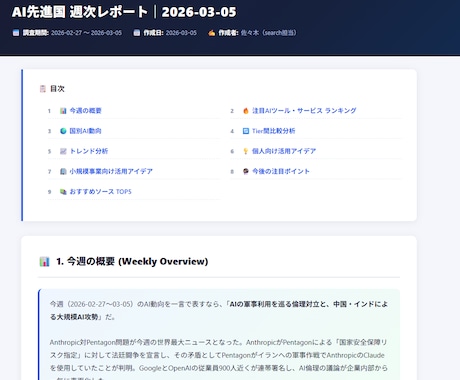Open the 今週の概要 table of contents link
Viewport: 460px width, 380px height.
click(85, 111)
